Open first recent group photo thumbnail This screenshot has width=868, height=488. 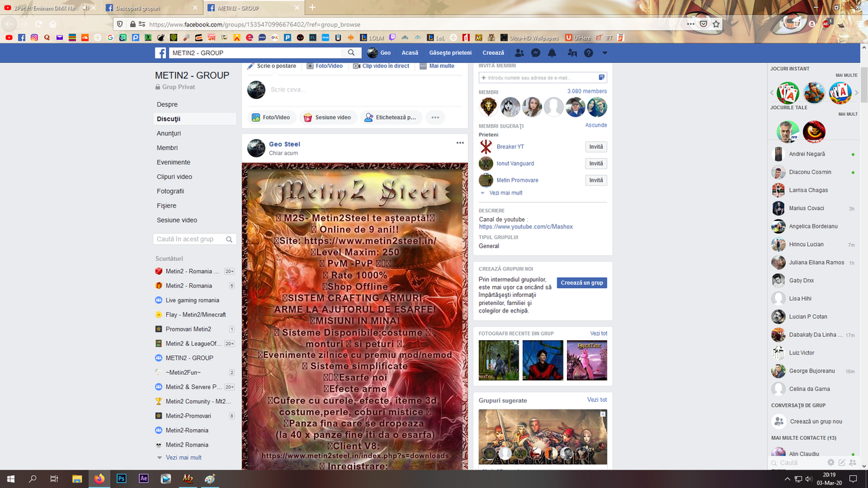pos(498,360)
